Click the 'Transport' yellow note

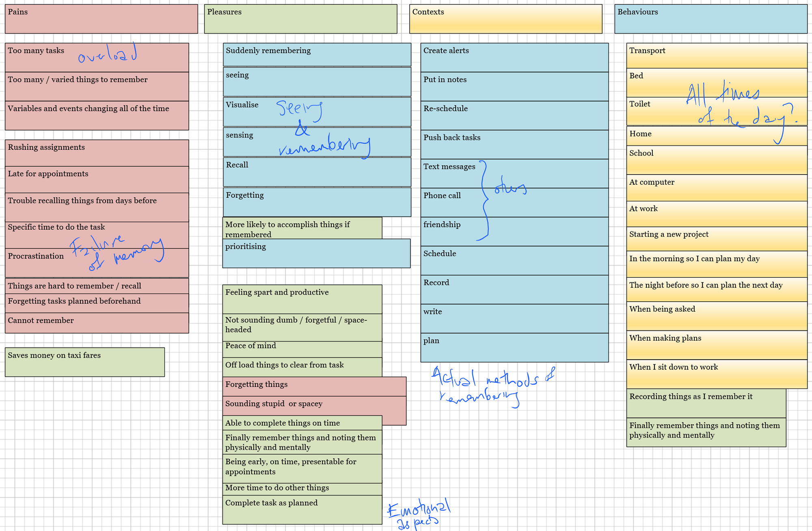[717, 56]
